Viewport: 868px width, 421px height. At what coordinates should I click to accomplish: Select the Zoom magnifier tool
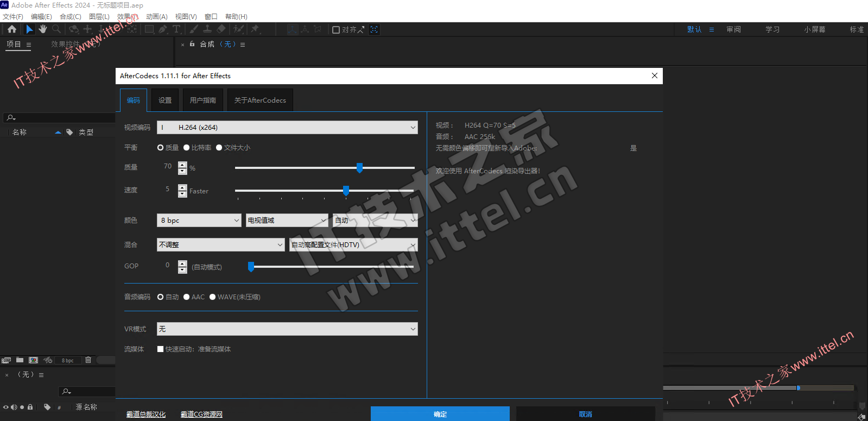pos(56,29)
